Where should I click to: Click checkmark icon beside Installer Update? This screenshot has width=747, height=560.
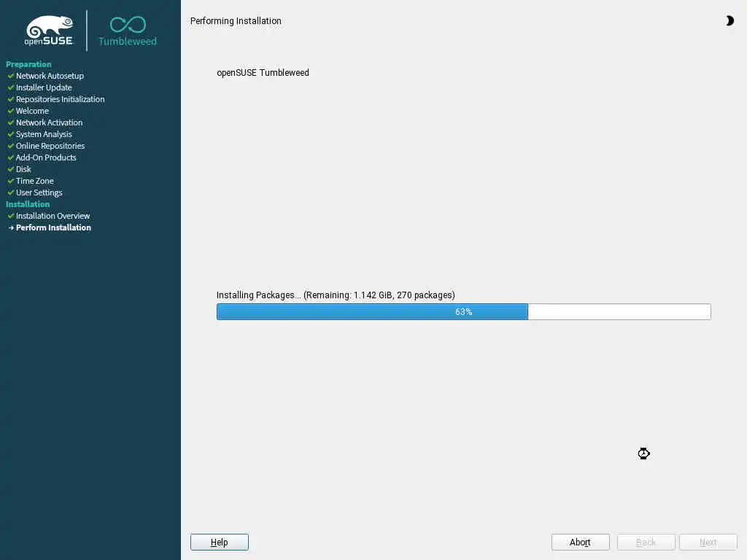[10, 87]
